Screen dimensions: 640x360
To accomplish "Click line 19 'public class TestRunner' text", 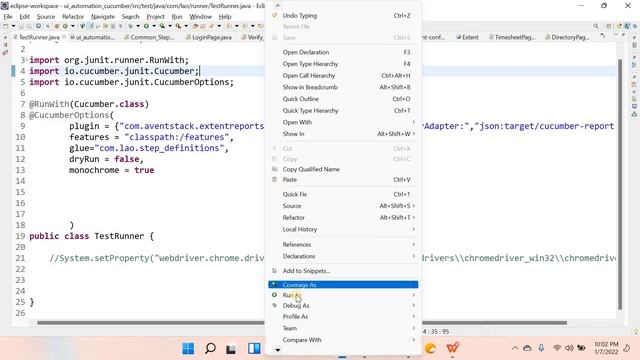I will (x=91, y=236).
